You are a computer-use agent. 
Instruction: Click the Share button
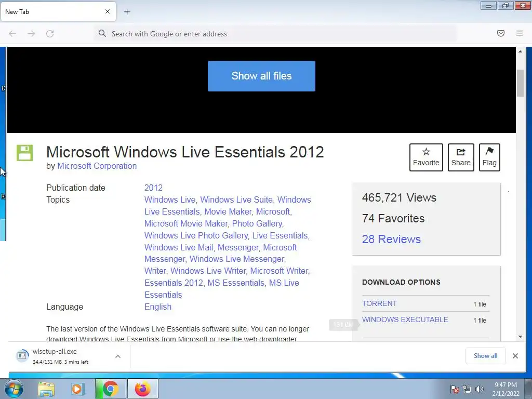(x=461, y=157)
